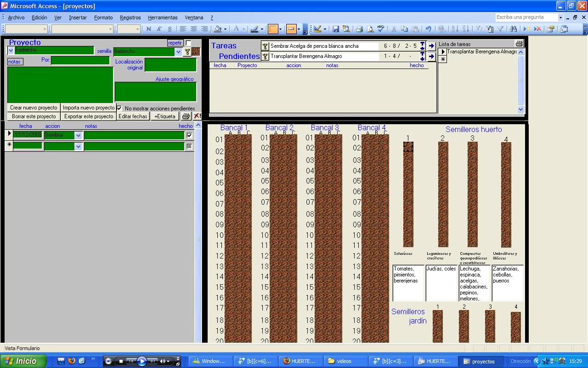Screen dimensions: 588x368
Task: Toggle the hecho checkbox for the Sembrar row
Action: tap(189, 135)
